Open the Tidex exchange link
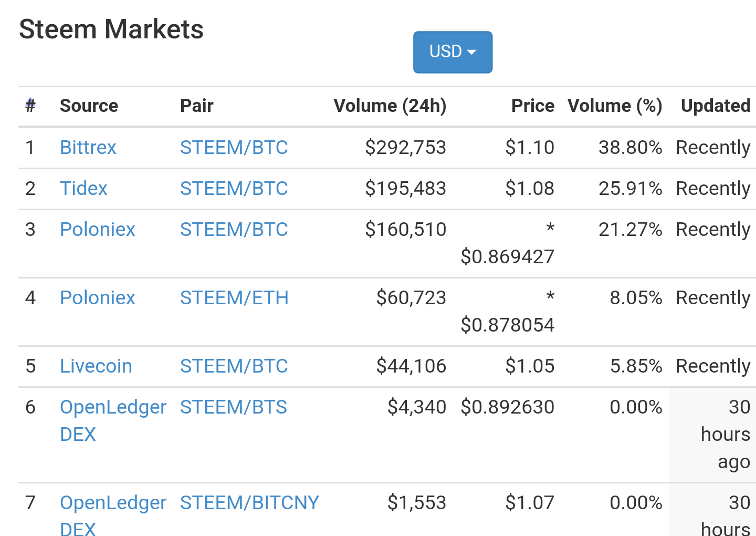756x536 pixels. (x=83, y=189)
